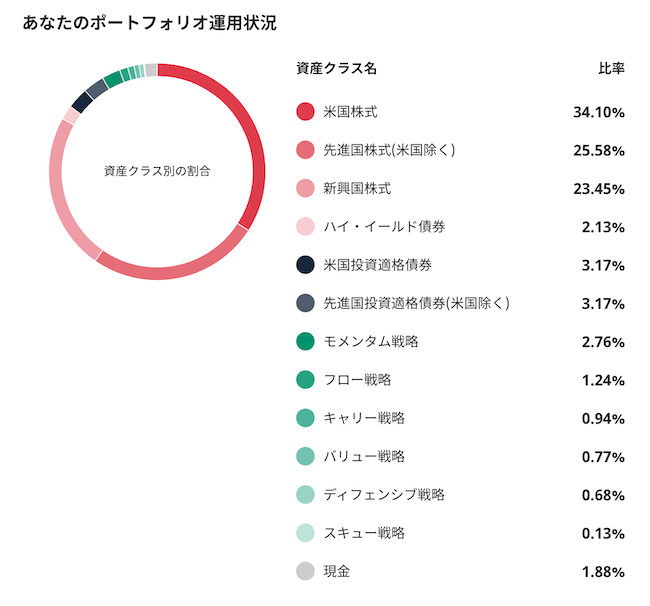Click the donut center label 資産クラス別の割合
Viewport: 650px width, 606px height.
[157, 171]
